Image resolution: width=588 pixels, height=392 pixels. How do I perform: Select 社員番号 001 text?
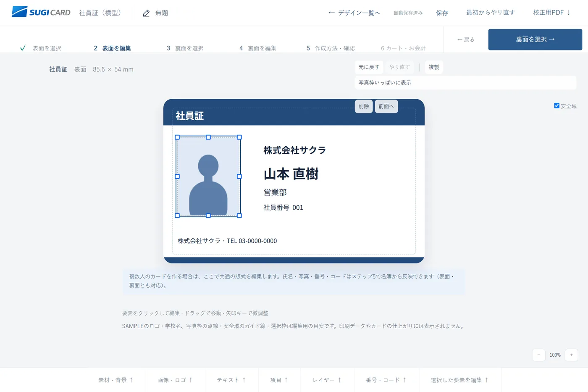(x=283, y=208)
